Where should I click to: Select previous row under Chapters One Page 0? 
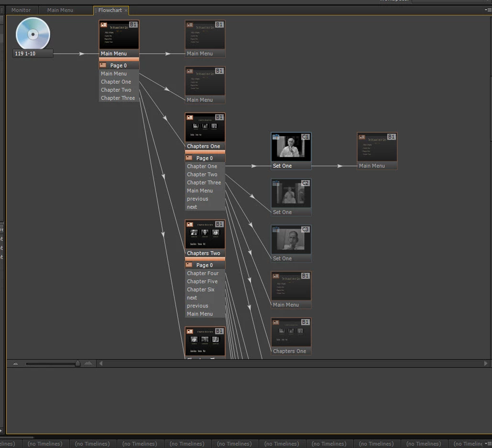pyautogui.click(x=205, y=199)
